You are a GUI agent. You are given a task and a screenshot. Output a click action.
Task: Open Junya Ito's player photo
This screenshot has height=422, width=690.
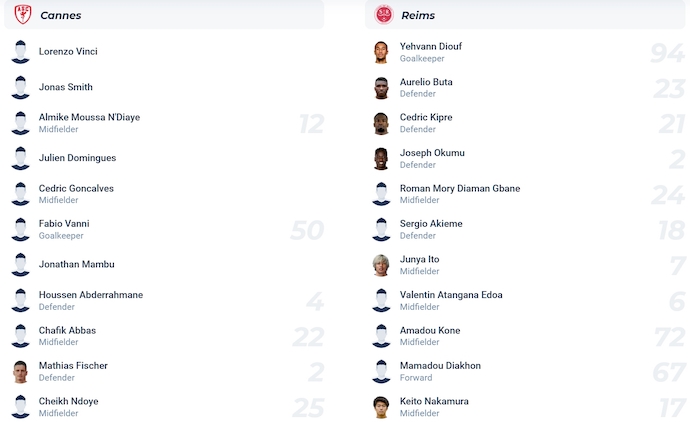[381, 265]
